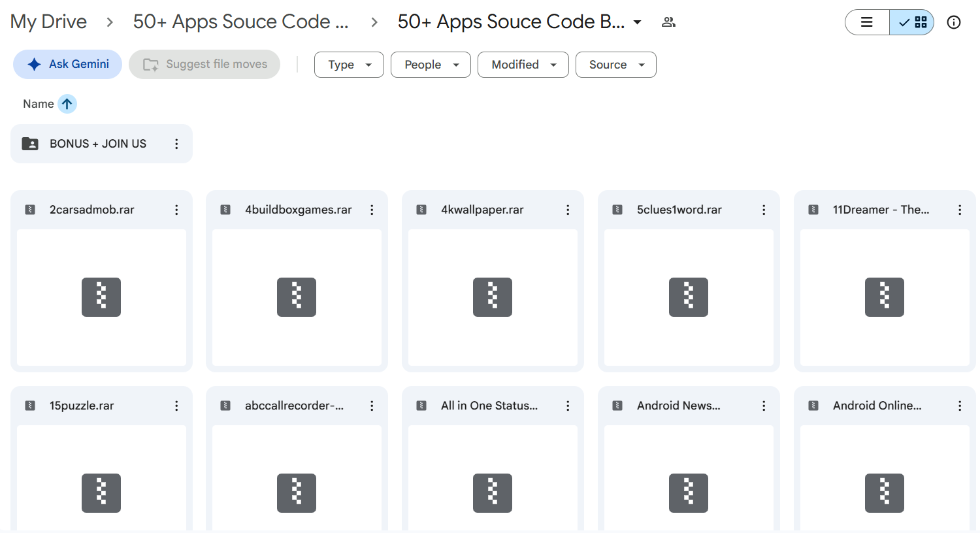Open the BONUS + JOIN US folder
980x533 pixels.
pos(101,144)
